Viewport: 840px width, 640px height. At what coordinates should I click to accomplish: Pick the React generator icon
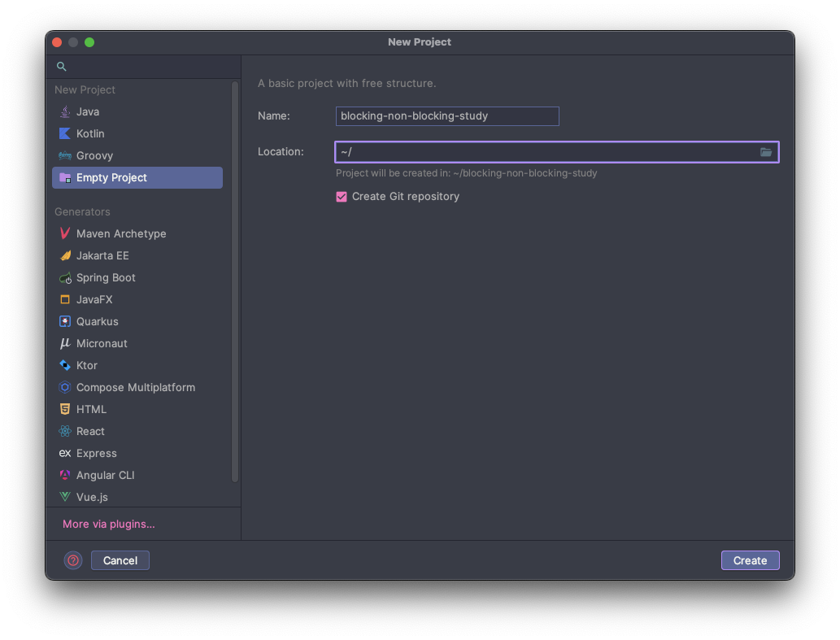click(x=65, y=431)
